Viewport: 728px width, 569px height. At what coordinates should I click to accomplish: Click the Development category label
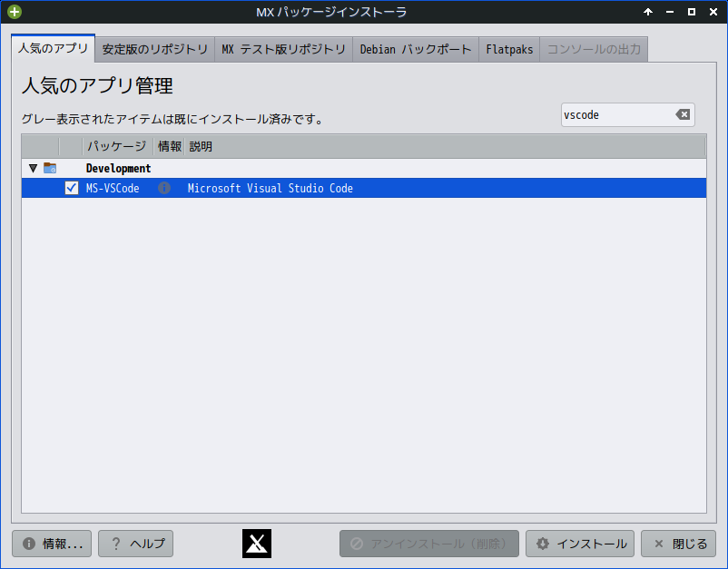tap(118, 168)
